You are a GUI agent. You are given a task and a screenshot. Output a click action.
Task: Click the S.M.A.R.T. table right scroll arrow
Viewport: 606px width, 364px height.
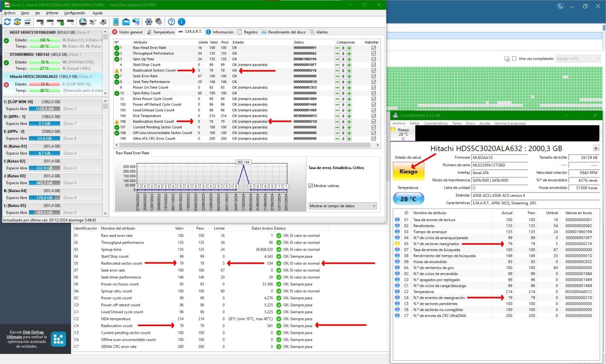tap(377, 145)
